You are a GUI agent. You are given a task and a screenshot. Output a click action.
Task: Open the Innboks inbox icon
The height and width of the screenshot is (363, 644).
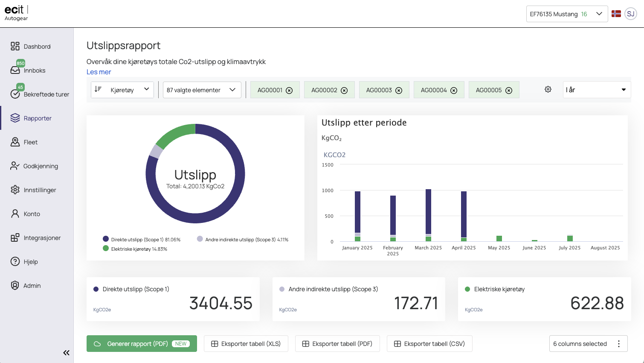(15, 70)
